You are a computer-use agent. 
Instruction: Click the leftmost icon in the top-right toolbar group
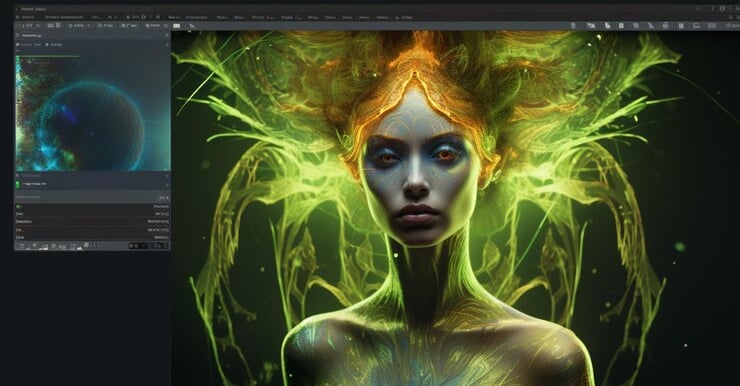(x=573, y=26)
